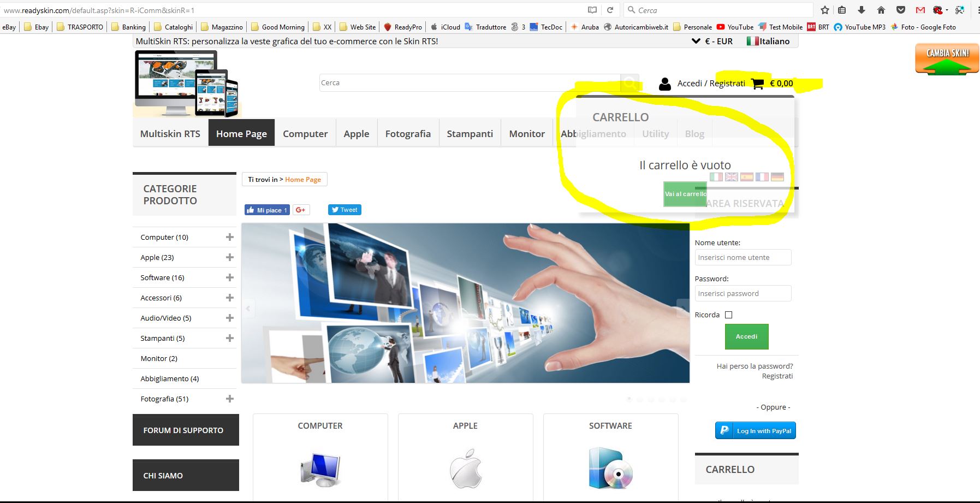Switch language using the French flag
Image resolution: width=980 pixels, height=503 pixels.
(x=762, y=177)
